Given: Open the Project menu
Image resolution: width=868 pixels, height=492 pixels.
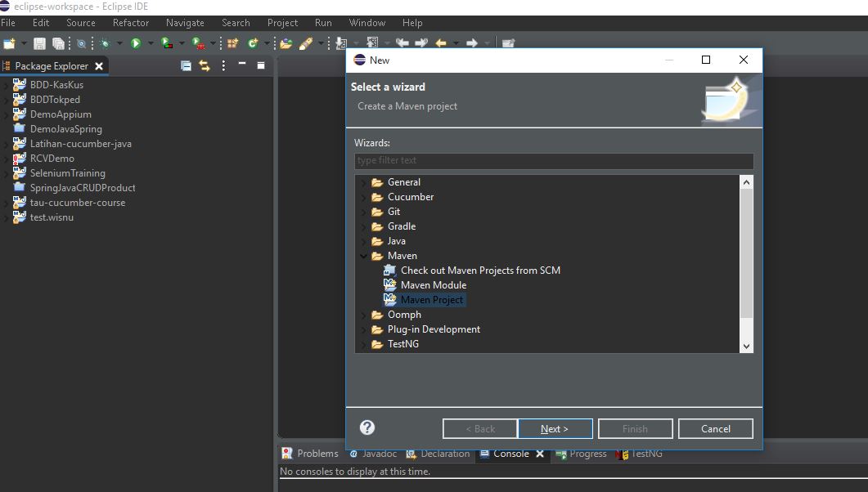Looking at the screenshot, I should pos(282,23).
